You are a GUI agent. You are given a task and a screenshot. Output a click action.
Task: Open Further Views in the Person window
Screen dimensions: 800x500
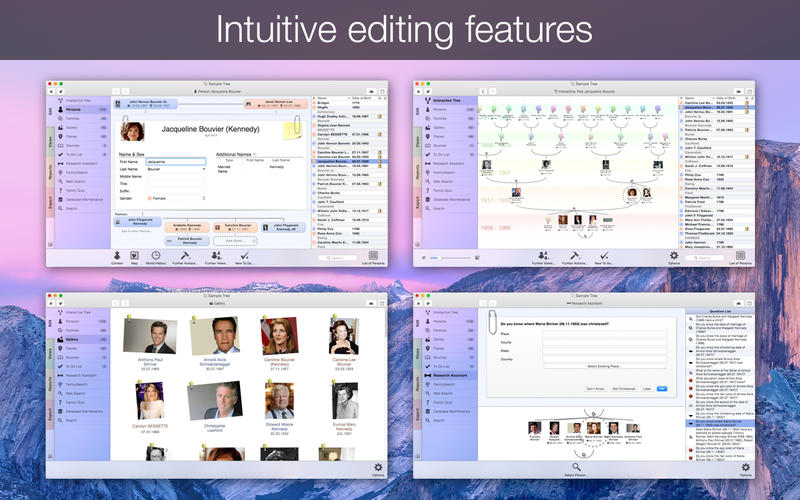tap(216, 257)
